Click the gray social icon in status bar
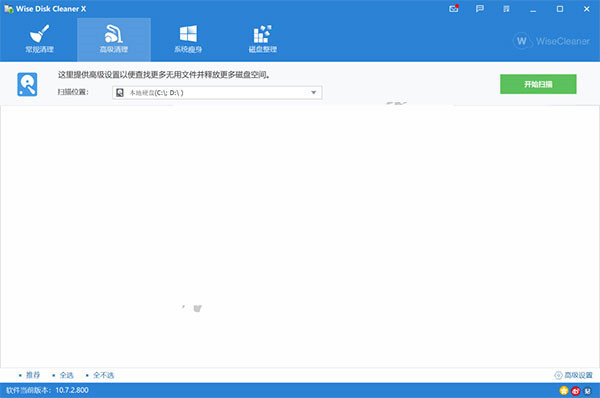 coord(588,391)
